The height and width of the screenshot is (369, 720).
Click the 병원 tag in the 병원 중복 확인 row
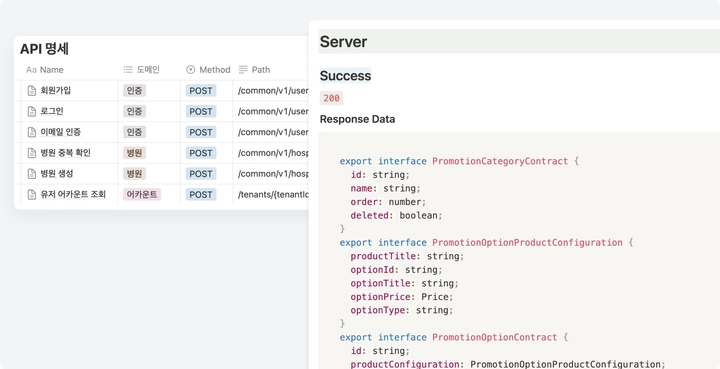(135, 153)
